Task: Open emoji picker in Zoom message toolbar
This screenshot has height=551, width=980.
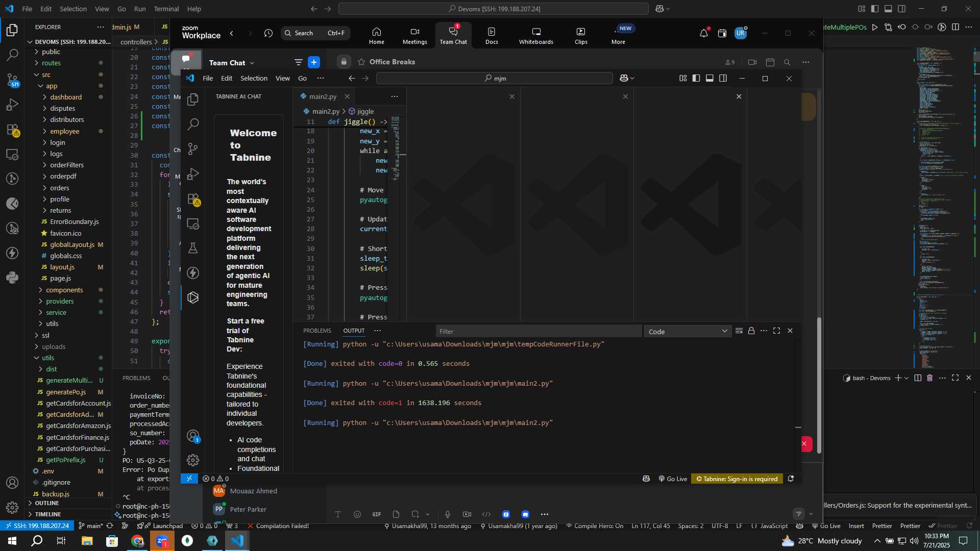Action: pyautogui.click(x=357, y=514)
